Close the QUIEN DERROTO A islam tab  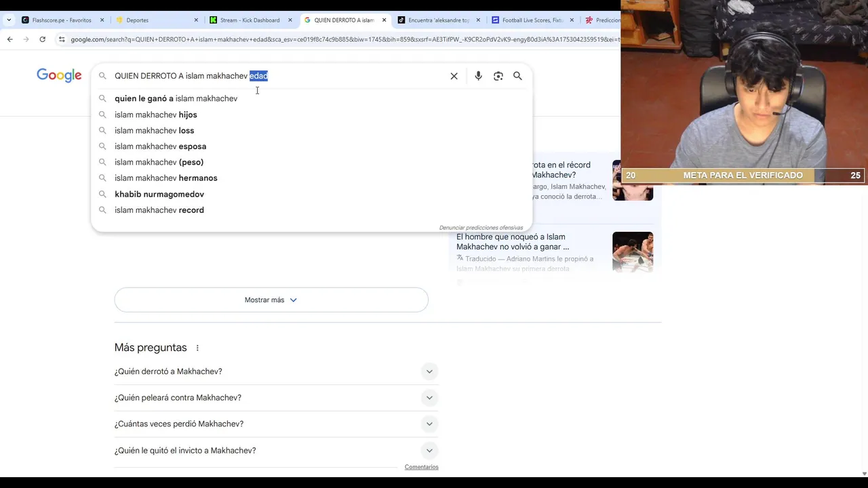pyautogui.click(x=384, y=20)
